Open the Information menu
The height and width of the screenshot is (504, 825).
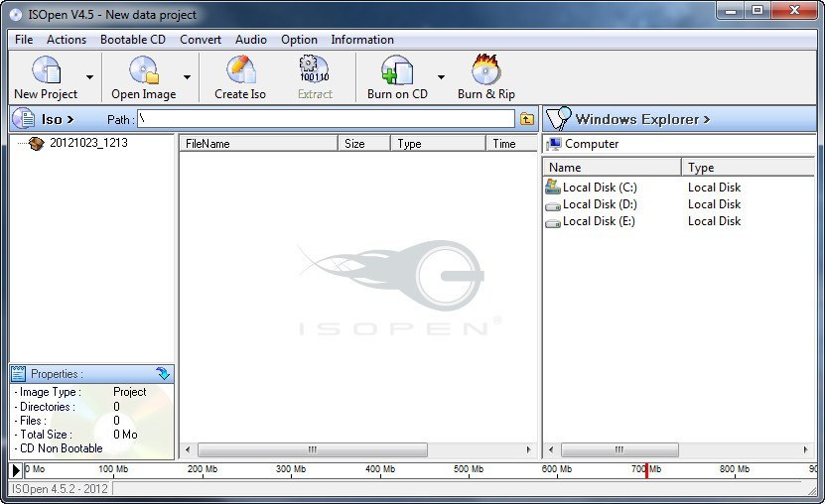tap(362, 40)
